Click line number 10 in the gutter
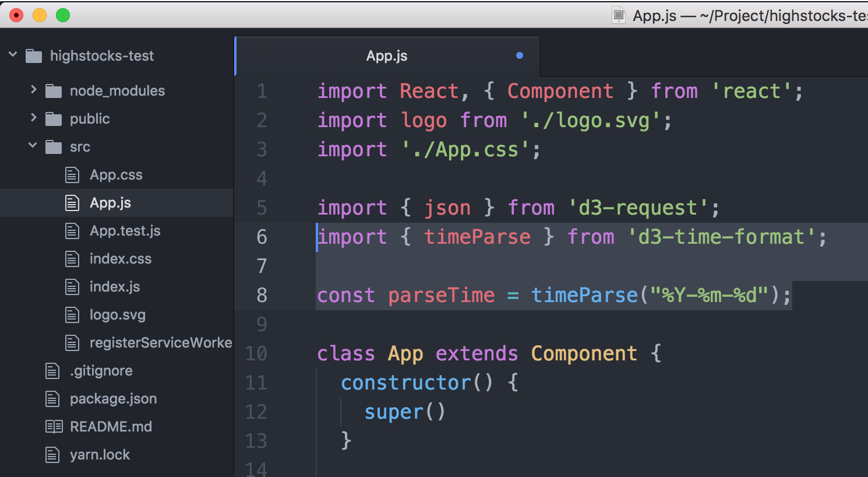The height and width of the screenshot is (477, 868). tap(256, 353)
